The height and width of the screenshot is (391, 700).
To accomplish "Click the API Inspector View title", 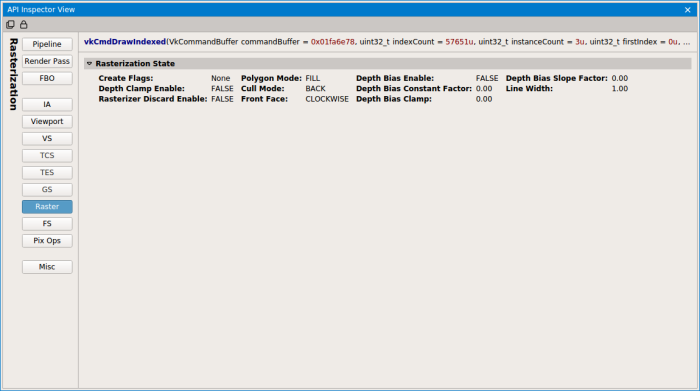I will [x=41, y=9].
